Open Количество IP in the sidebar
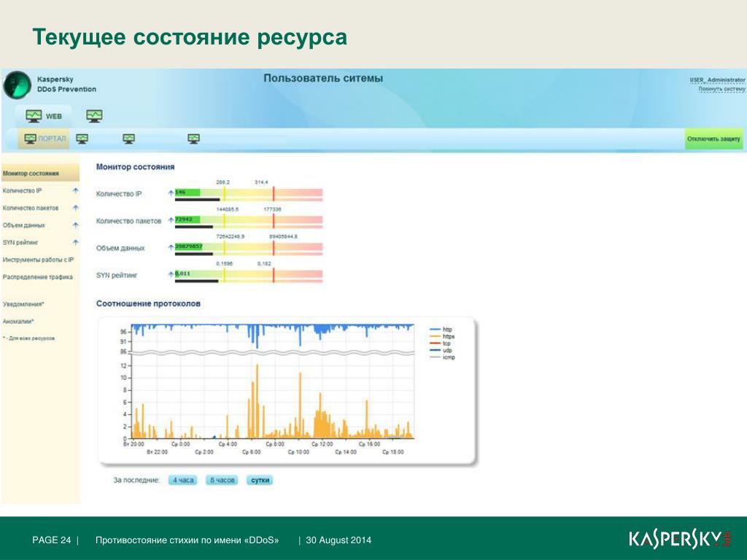Image resolution: width=747 pixels, height=560 pixels. click(x=23, y=190)
